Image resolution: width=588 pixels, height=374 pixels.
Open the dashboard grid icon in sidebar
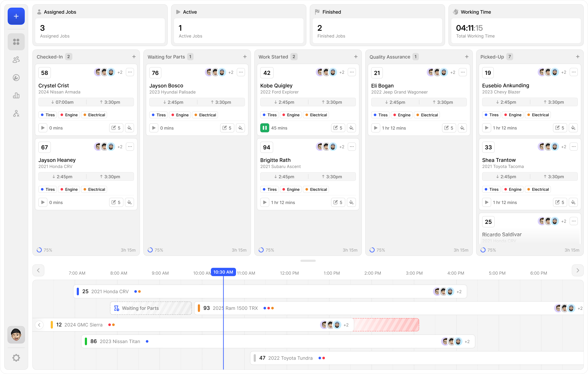[x=16, y=42]
